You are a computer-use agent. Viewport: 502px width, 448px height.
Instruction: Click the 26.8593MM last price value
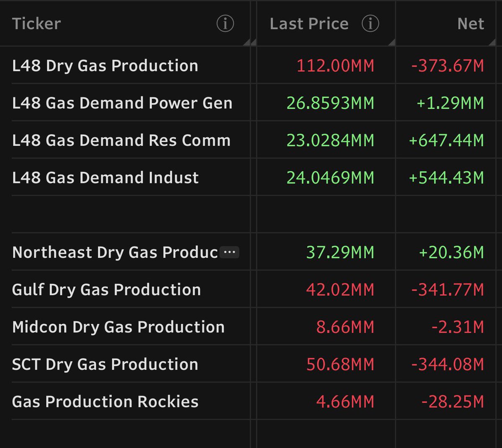(x=330, y=103)
